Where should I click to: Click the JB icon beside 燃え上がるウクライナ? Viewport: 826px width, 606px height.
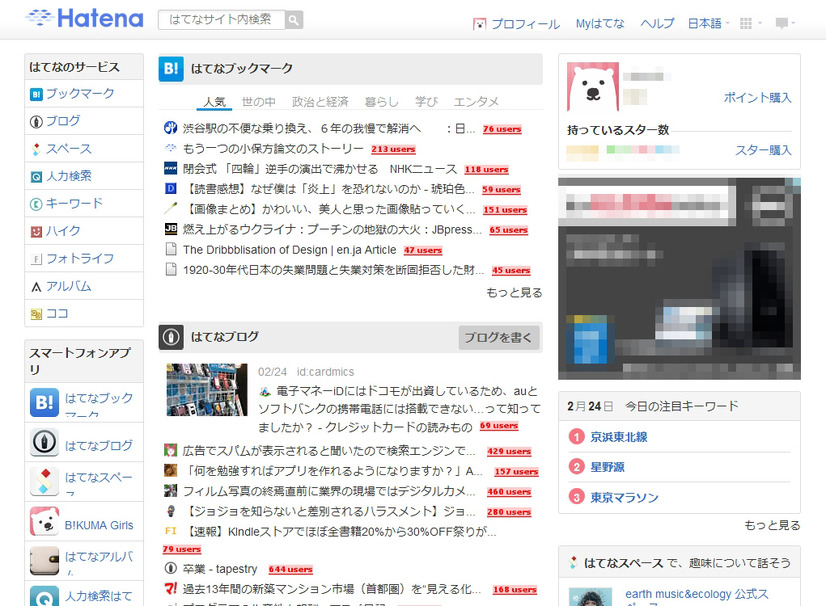(171, 229)
